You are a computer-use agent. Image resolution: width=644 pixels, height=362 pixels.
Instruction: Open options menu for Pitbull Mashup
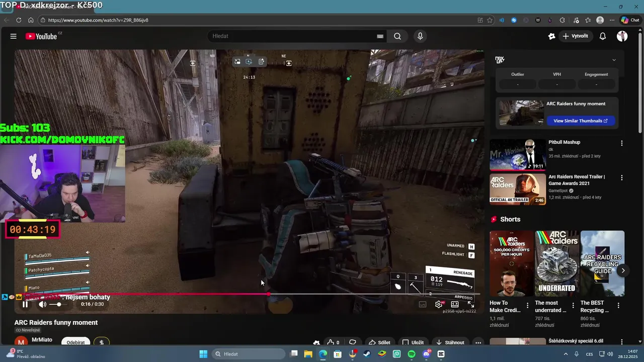point(622,143)
